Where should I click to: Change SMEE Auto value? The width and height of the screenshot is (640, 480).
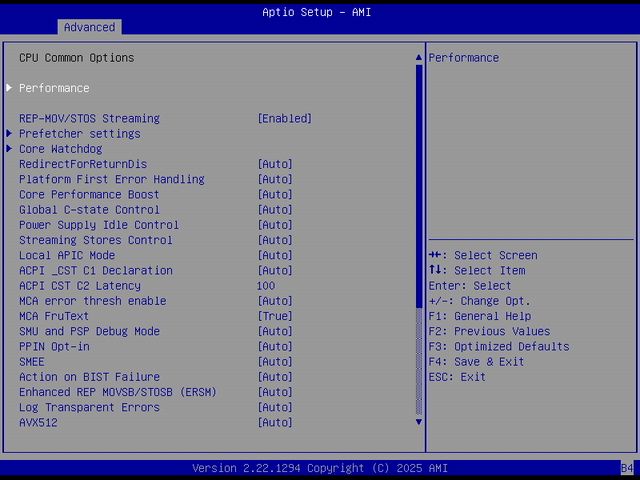pyautogui.click(x=275, y=362)
